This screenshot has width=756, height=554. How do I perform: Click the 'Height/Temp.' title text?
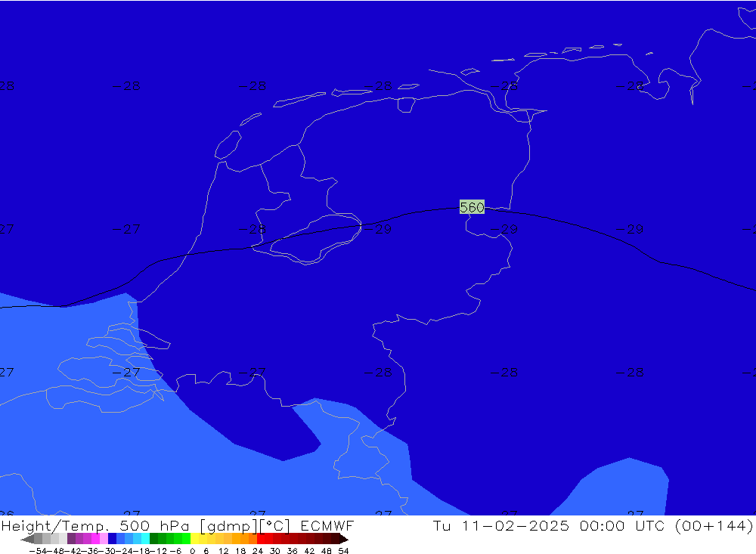click(x=55, y=525)
